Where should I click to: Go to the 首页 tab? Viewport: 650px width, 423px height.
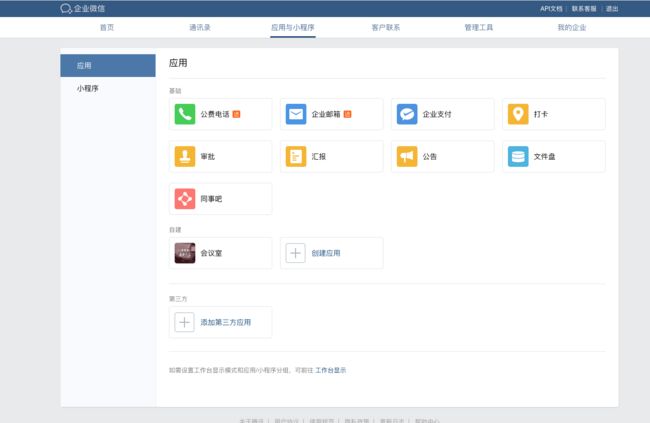(x=107, y=27)
